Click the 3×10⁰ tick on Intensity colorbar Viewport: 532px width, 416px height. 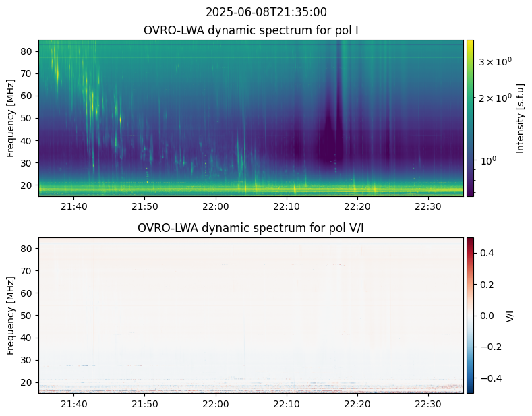tap(495, 61)
